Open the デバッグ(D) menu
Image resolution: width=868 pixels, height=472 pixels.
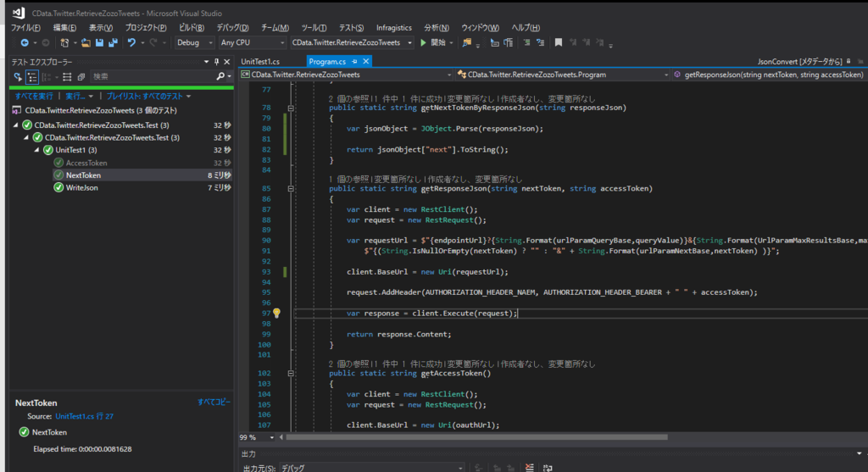232,28
